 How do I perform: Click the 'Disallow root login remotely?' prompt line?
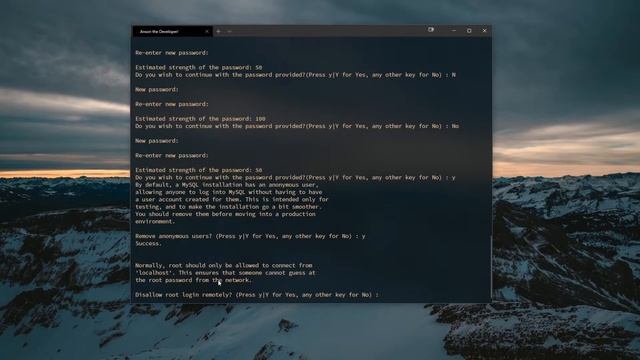point(257,295)
